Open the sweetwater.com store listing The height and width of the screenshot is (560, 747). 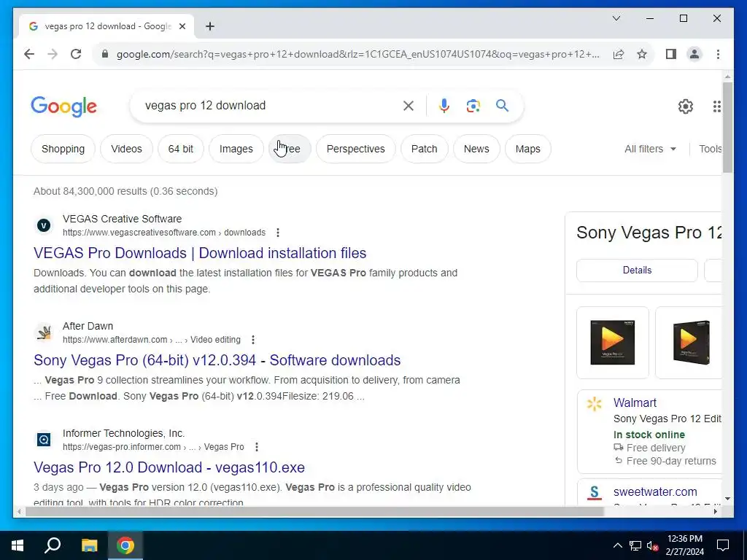655,492
